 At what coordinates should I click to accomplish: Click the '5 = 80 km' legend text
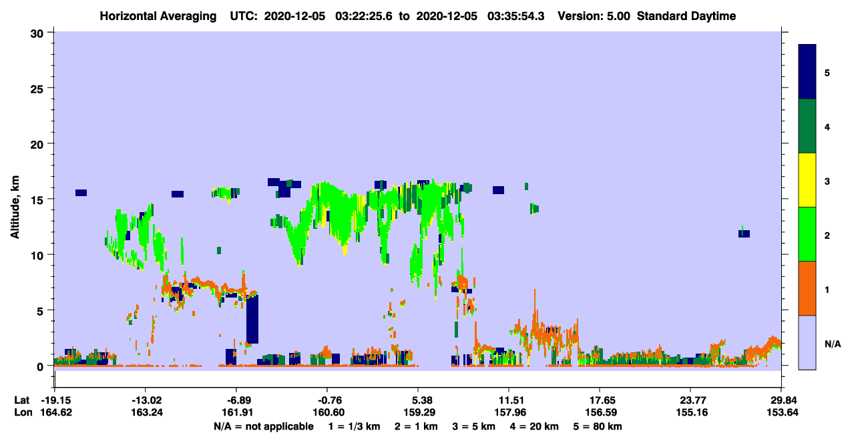coord(598,426)
